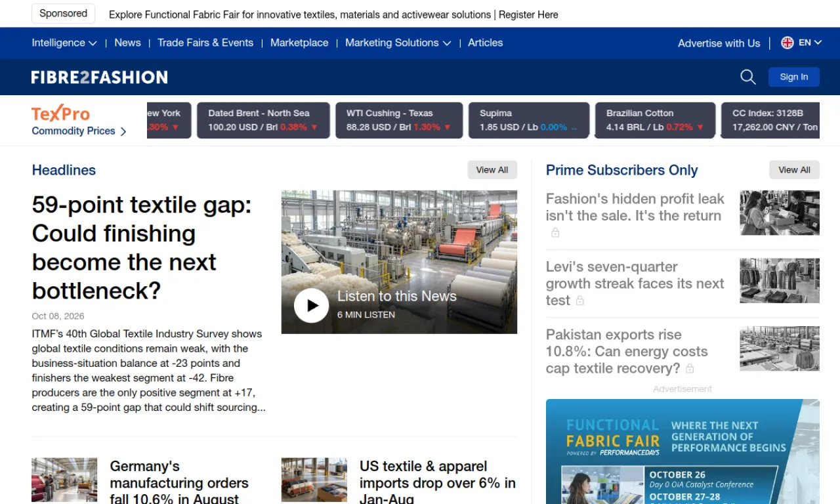Expand the Intelligence dropdown menu
Viewport: 840px width, 504px height.
pyautogui.click(x=64, y=43)
